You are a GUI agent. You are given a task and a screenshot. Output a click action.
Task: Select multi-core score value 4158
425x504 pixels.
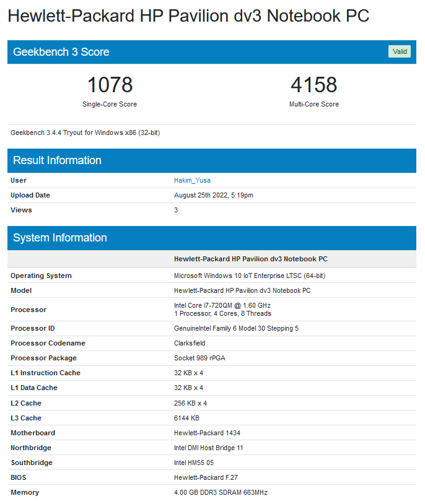[313, 85]
